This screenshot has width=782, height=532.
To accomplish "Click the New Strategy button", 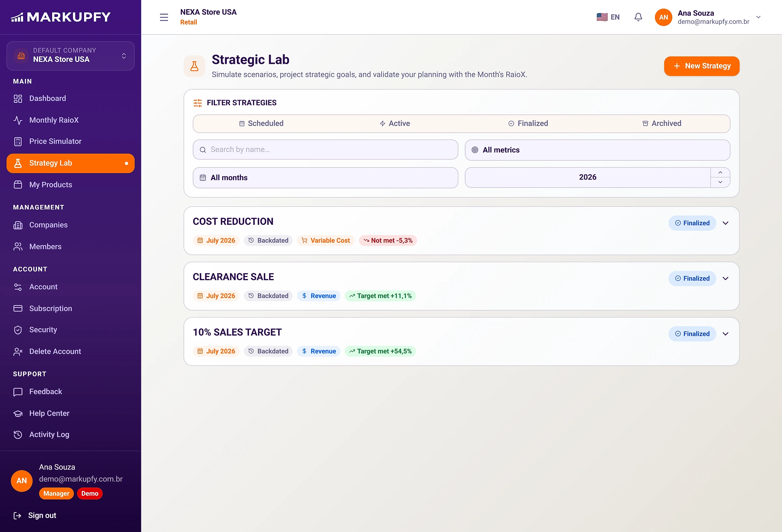I will point(702,66).
